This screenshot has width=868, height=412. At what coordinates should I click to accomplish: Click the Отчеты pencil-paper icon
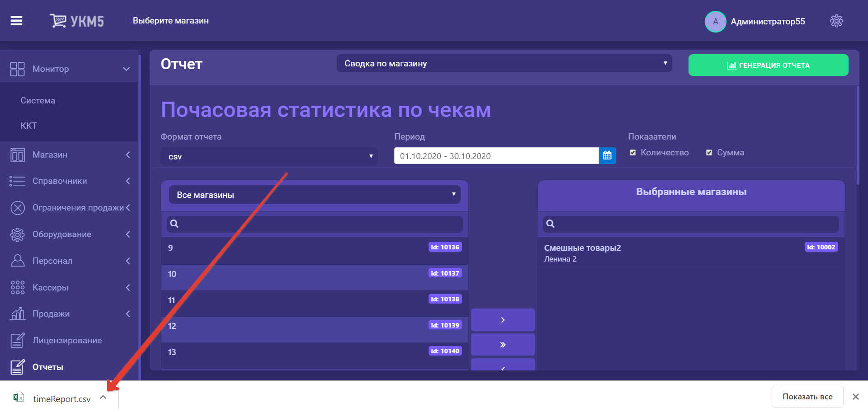pos(17,367)
